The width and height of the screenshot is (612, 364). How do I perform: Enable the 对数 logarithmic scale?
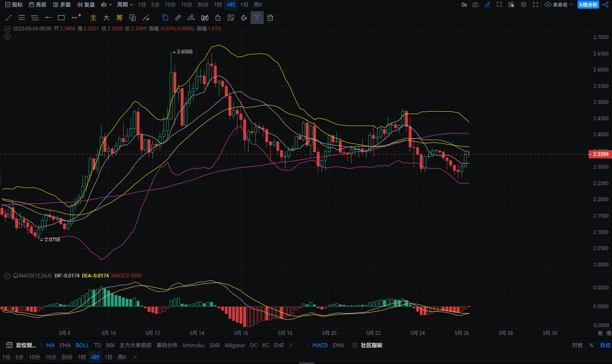pos(577,345)
